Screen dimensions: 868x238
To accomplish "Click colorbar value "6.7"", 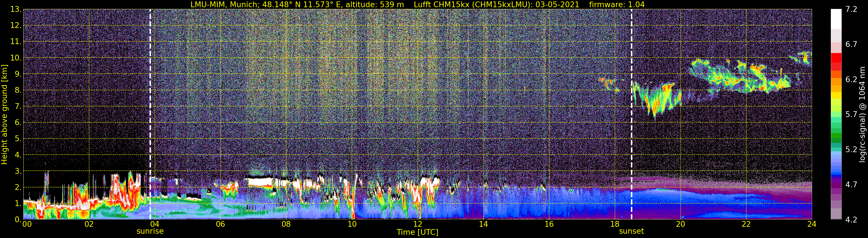I will 851,44.
